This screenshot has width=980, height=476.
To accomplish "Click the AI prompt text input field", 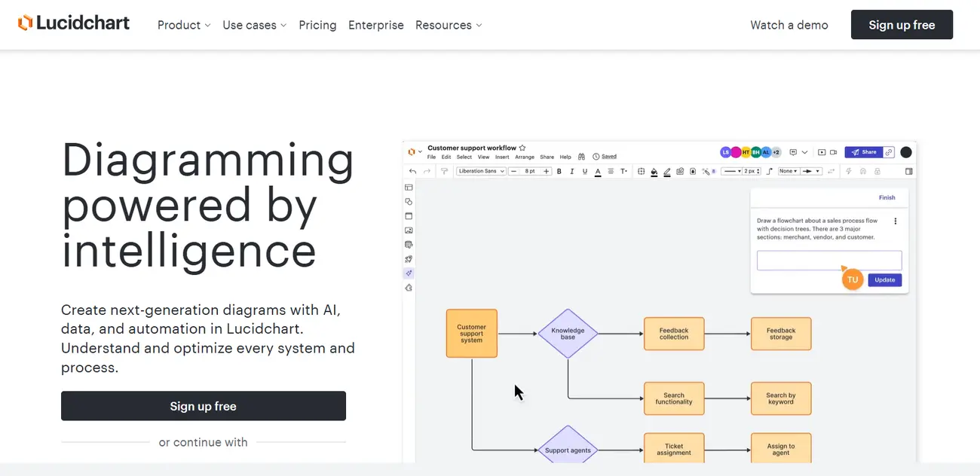I will point(828,261).
